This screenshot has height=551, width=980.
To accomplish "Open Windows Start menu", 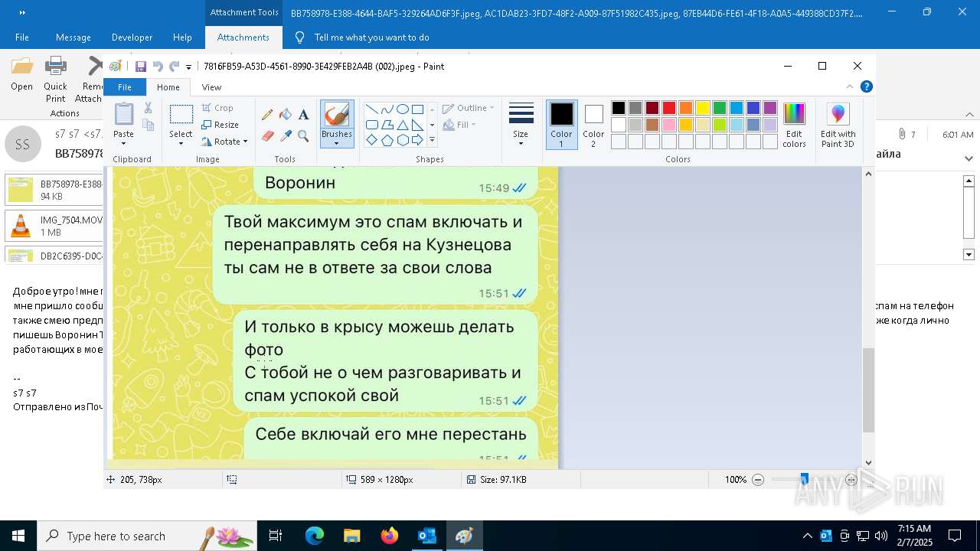I will click(x=18, y=536).
